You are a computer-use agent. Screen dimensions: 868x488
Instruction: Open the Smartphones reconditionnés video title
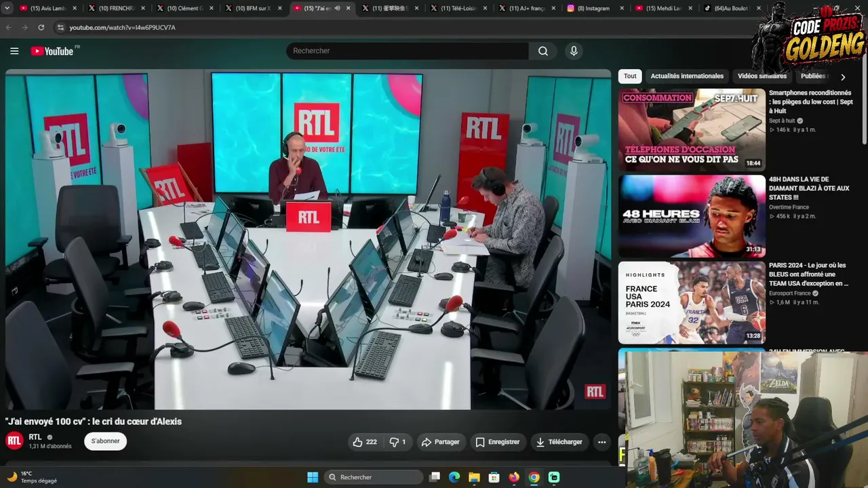tap(810, 102)
